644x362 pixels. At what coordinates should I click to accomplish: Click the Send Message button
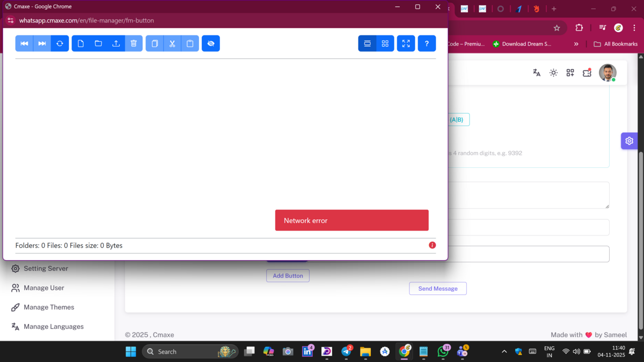(438, 289)
